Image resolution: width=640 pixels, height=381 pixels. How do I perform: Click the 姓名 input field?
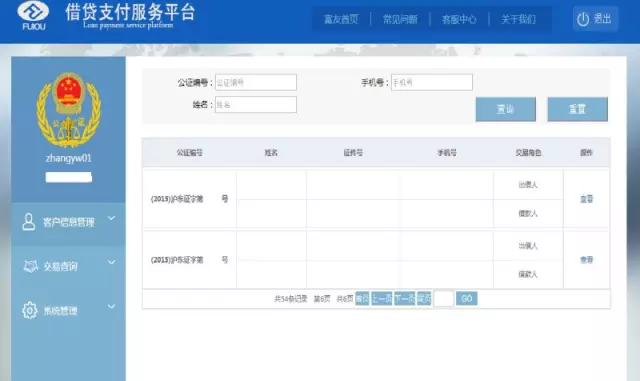point(256,105)
